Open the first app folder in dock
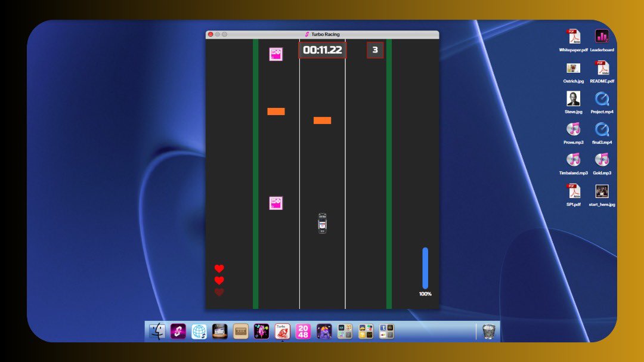The height and width of the screenshot is (362, 644). [x=345, y=331]
